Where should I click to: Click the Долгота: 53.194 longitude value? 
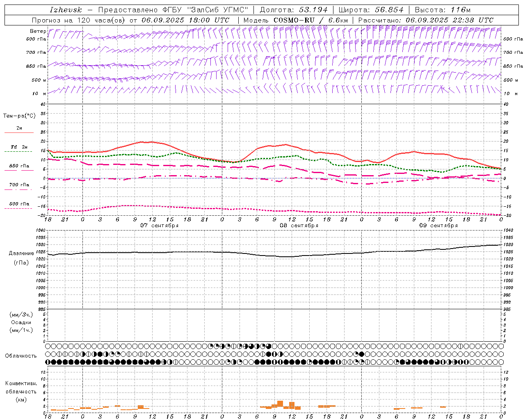(294, 10)
